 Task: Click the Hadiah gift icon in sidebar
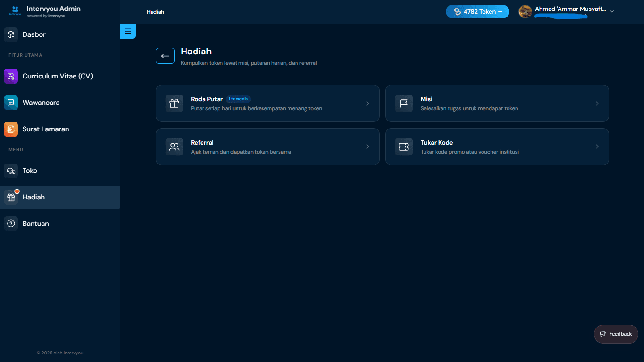11,197
